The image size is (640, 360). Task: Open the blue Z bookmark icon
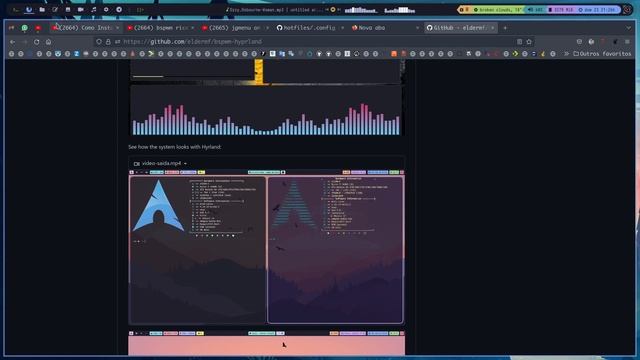pyautogui.click(x=76, y=53)
